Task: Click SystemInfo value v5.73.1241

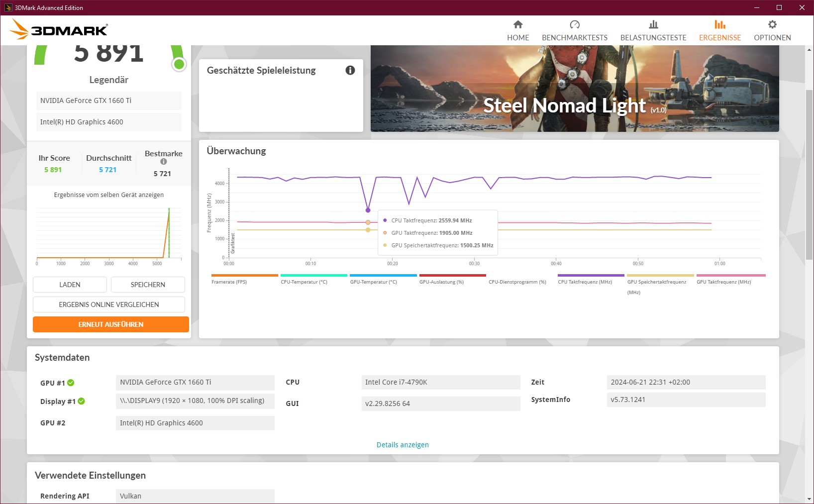Action: pyautogui.click(x=686, y=400)
